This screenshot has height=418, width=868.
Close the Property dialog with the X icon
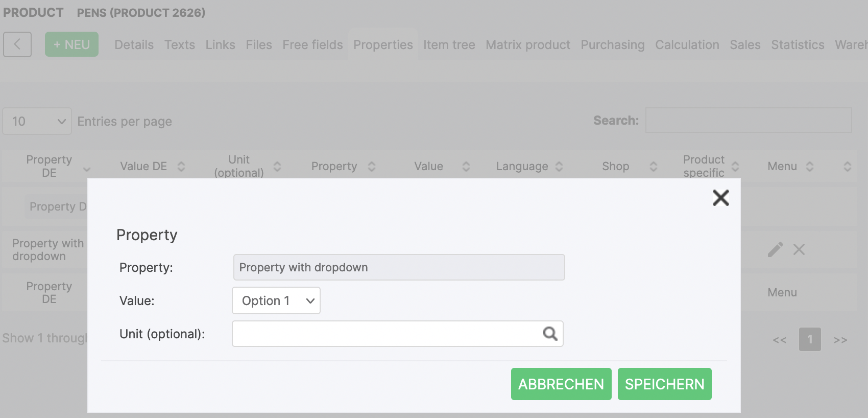point(720,198)
